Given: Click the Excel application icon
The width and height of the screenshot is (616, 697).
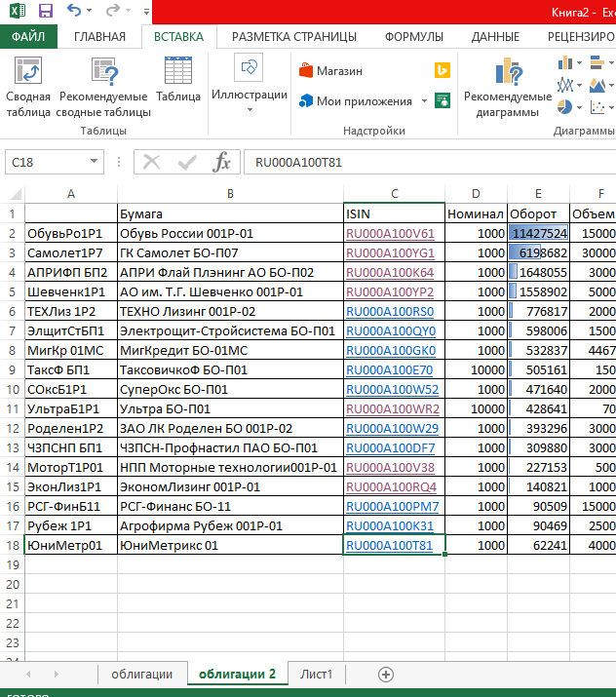Looking at the screenshot, I should point(18,10).
